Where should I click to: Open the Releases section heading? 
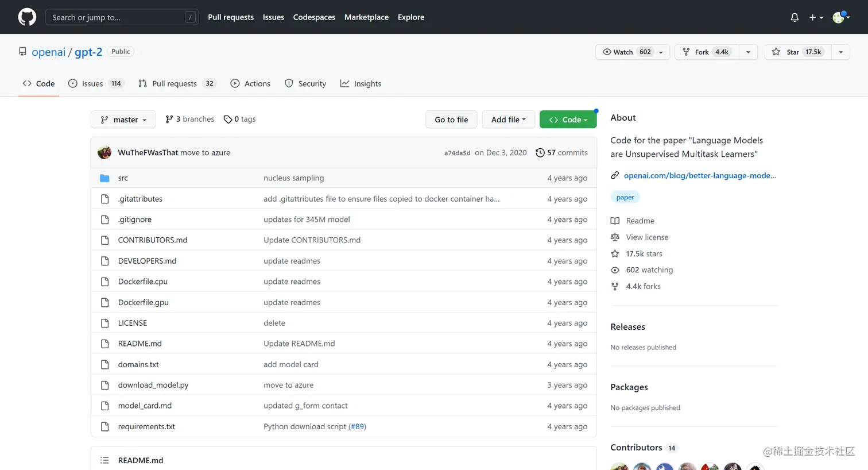click(627, 327)
